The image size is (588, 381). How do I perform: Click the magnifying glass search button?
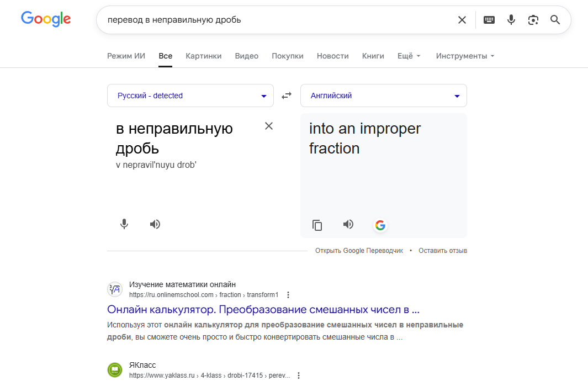point(555,20)
